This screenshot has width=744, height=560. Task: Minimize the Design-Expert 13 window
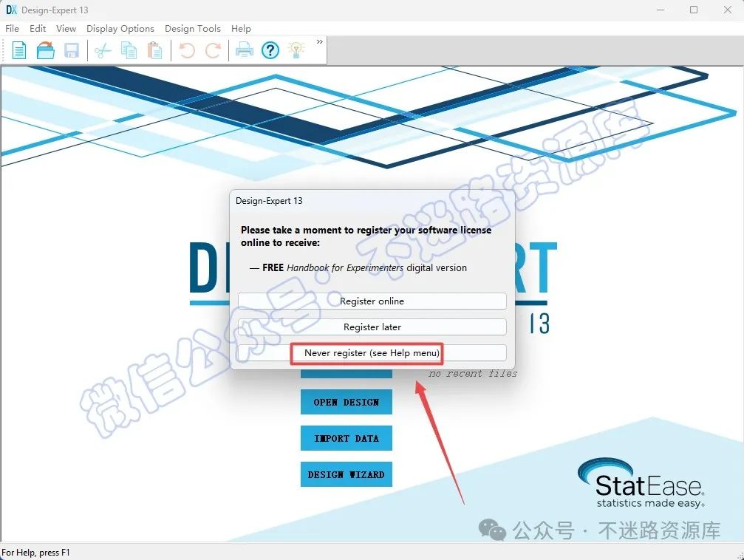660,10
